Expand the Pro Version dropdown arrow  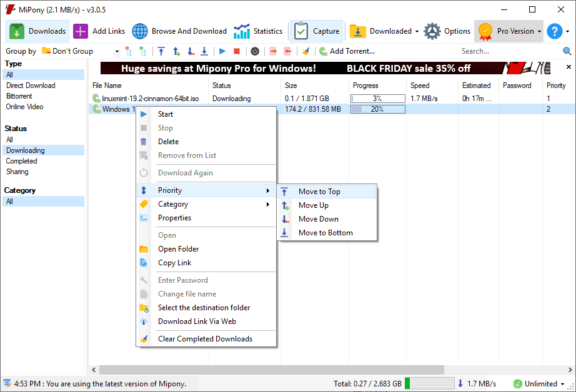539,32
